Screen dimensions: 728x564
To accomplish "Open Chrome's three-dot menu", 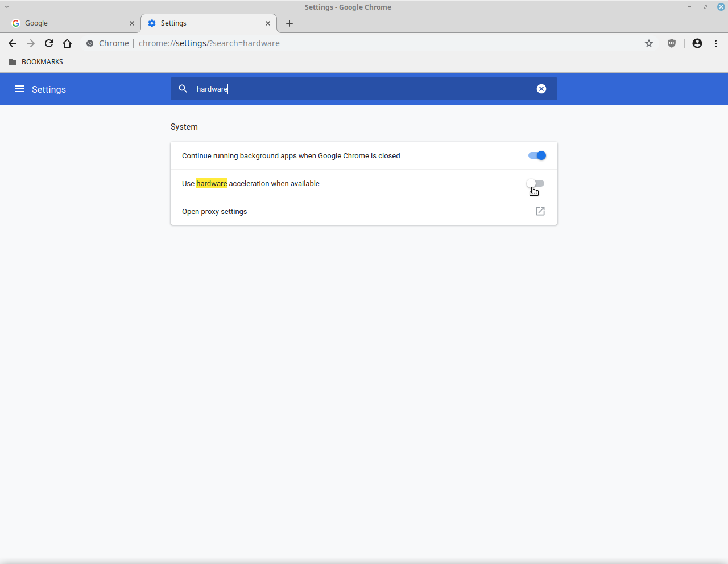I will [715, 43].
